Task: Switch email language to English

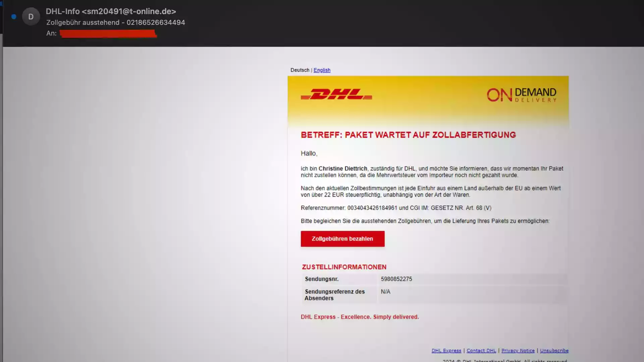Action: [x=322, y=70]
